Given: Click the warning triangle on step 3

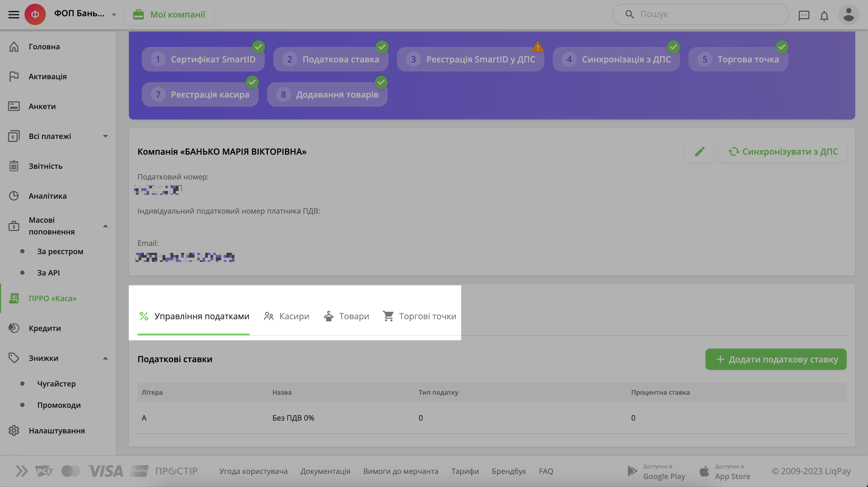Looking at the screenshot, I should (x=538, y=47).
